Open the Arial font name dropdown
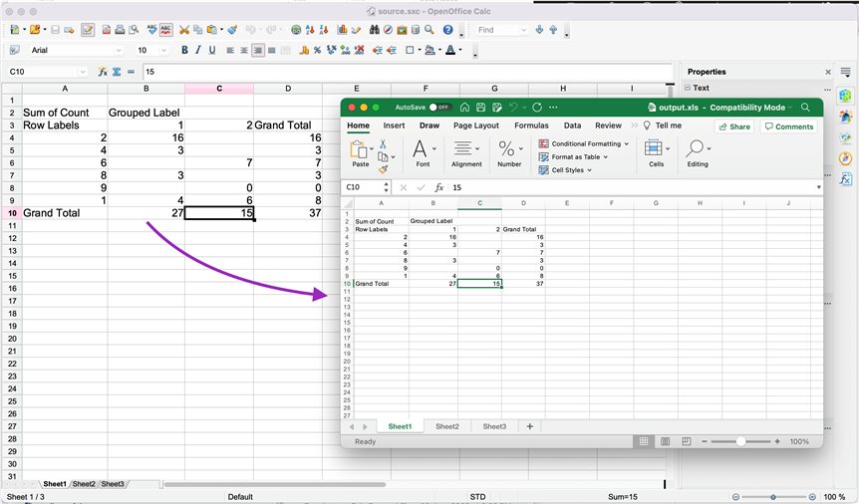 coord(119,50)
